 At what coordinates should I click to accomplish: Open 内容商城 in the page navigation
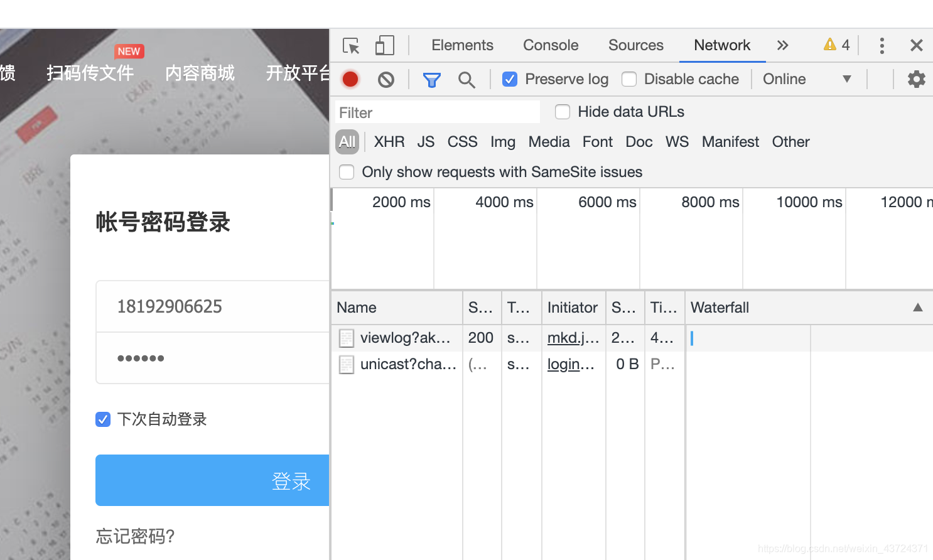200,73
